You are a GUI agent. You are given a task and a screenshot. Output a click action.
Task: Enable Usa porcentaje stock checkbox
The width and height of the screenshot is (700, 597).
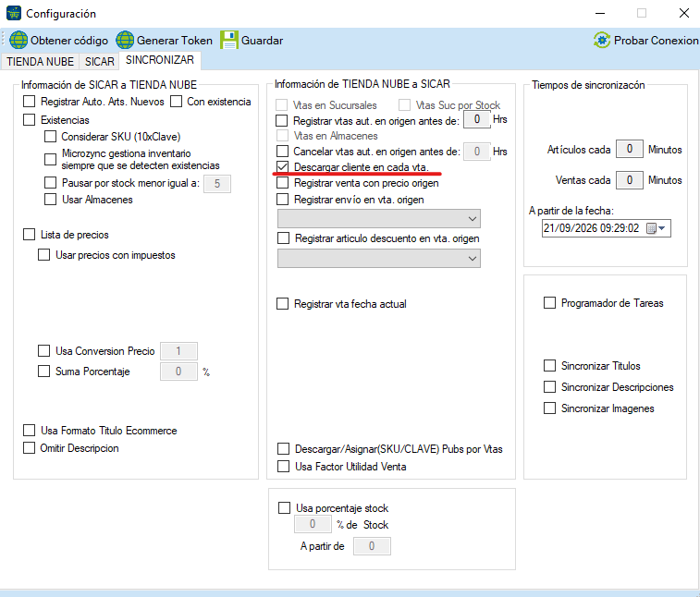(x=285, y=507)
